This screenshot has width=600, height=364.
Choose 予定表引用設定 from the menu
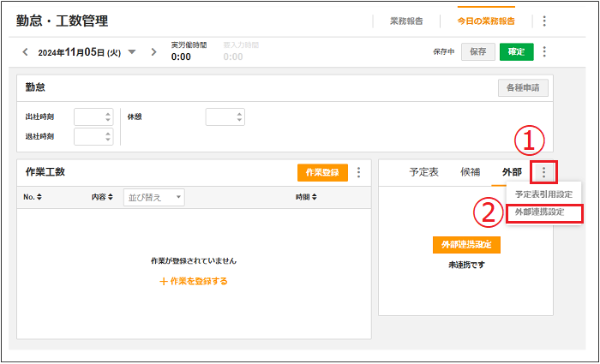click(543, 194)
